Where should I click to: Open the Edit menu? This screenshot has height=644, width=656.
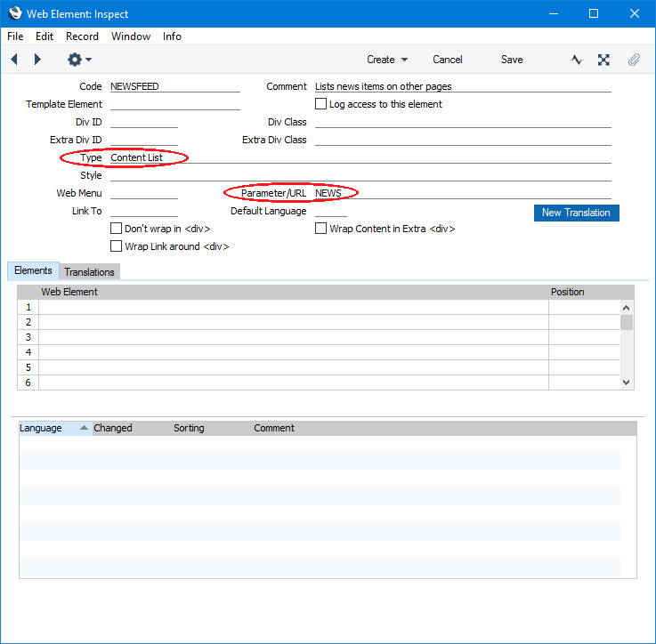tap(45, 36)
